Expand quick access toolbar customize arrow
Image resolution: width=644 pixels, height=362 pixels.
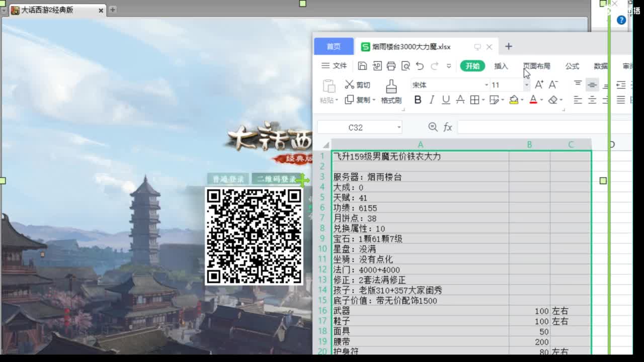tap(449, 66)
